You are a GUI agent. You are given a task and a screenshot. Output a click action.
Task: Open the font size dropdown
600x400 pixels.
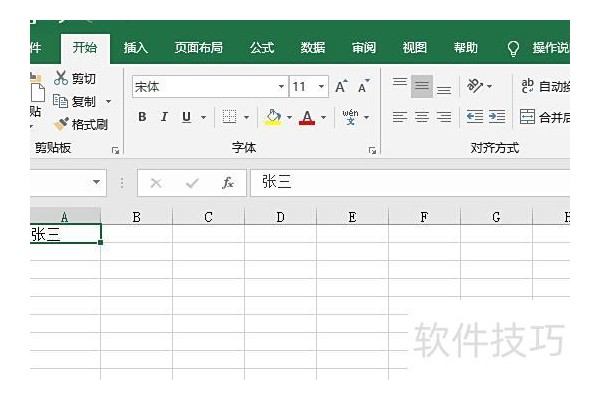click(321, 87)
